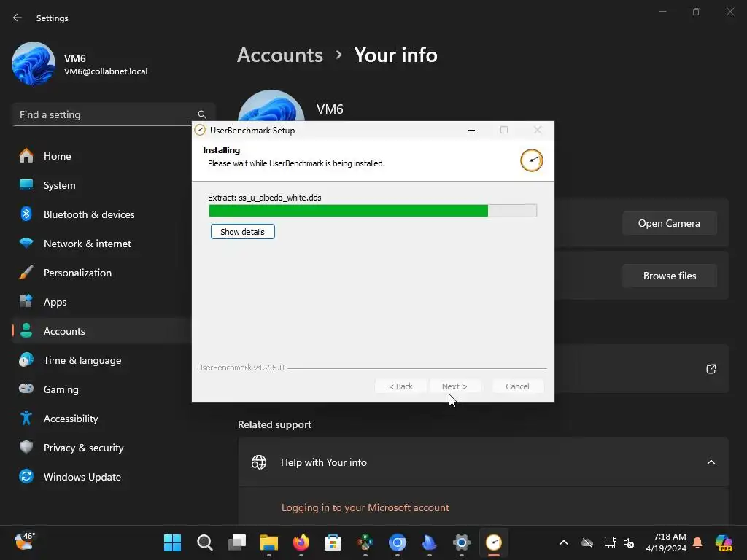Click the UserBenchmark icon on taskbar
The width and height of the screenshot is (747, 560).
click(494, 542)
